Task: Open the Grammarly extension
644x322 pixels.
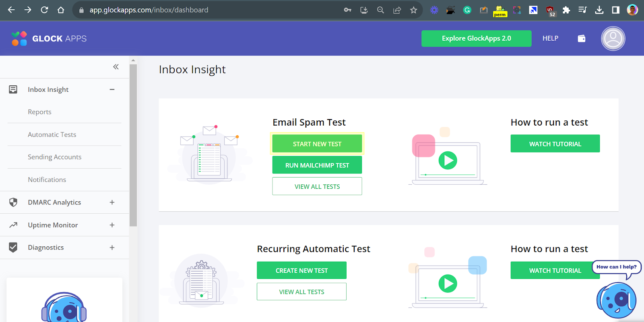Action: coord(467,10)
